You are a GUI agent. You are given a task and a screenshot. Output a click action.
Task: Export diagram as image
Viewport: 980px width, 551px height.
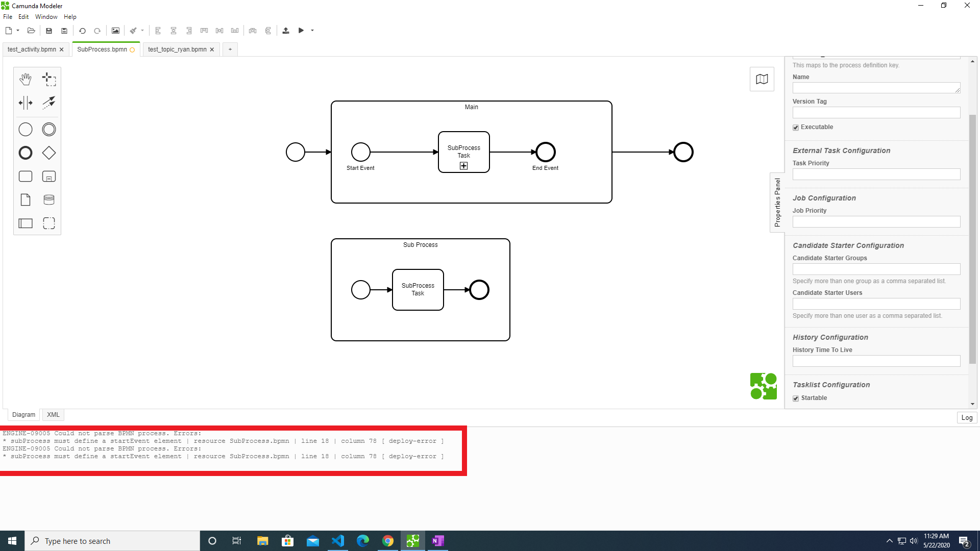(115, 31)
